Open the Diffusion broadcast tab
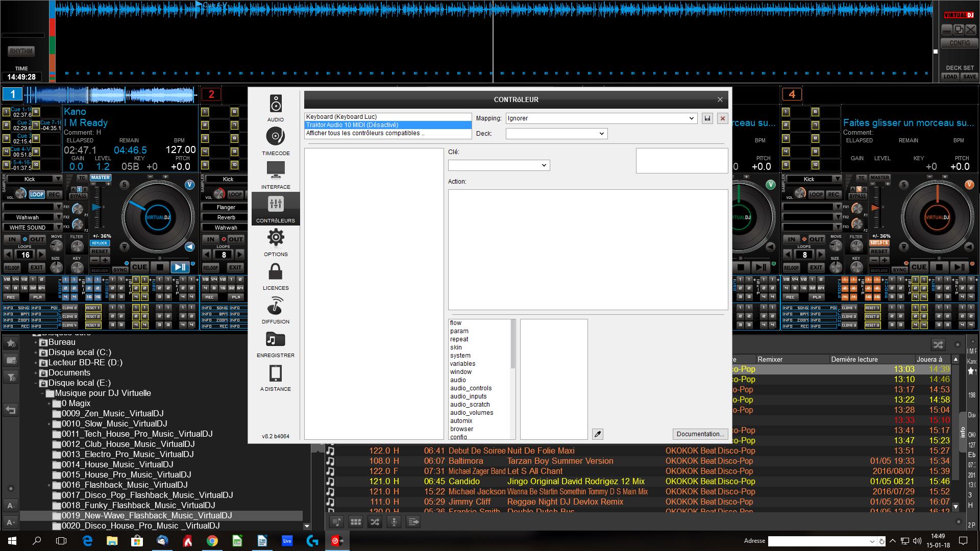The width and height of the screenshot is (980, 551). 276,310
